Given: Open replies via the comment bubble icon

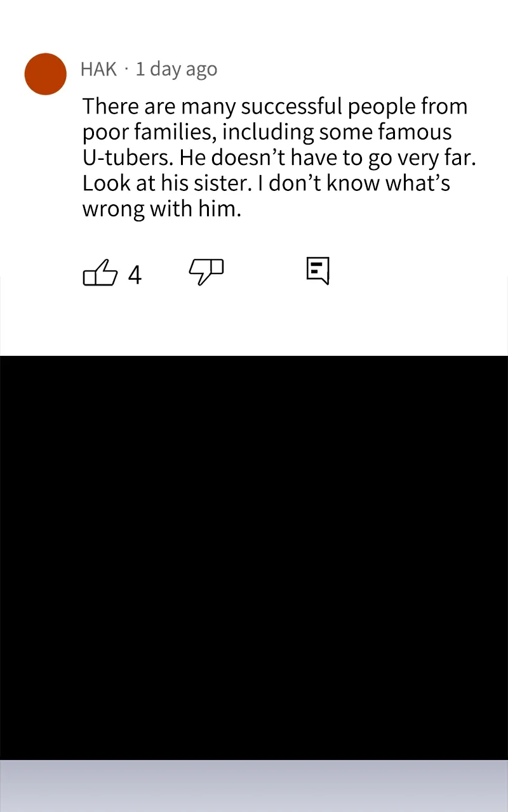Looking at the screenshot, I should click(317, 271).
